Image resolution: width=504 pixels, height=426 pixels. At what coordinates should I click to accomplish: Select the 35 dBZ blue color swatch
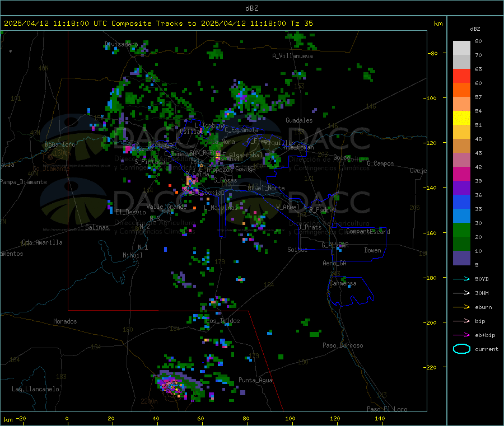(461, 202)
